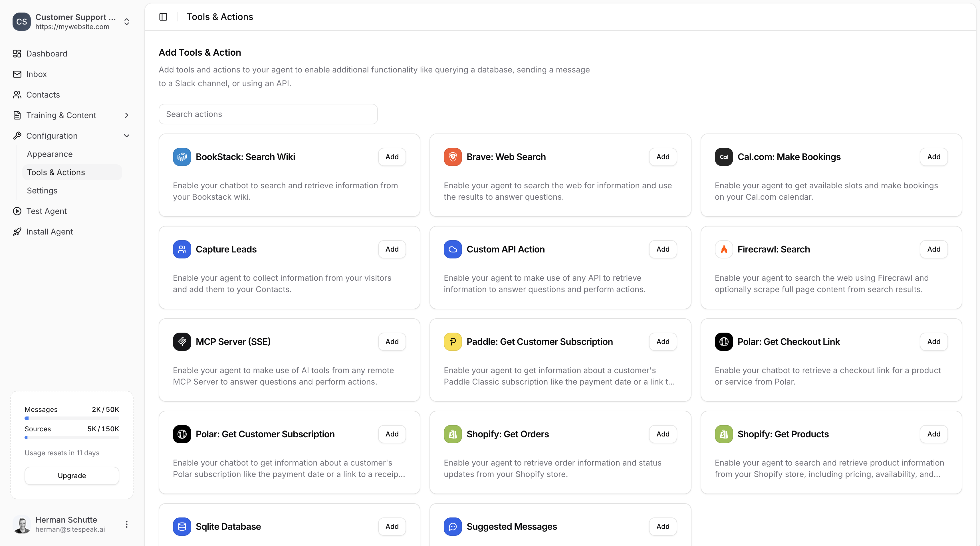980x546 pixels.
Task: Open the Inbox from the sidebar
Action: pos(36,74)
